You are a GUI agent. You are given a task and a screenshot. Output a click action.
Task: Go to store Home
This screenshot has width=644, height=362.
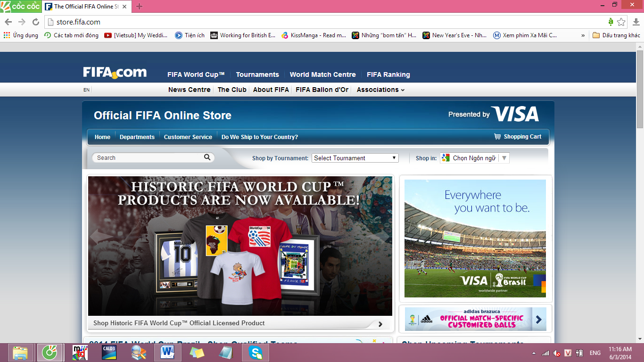point(102,137)
